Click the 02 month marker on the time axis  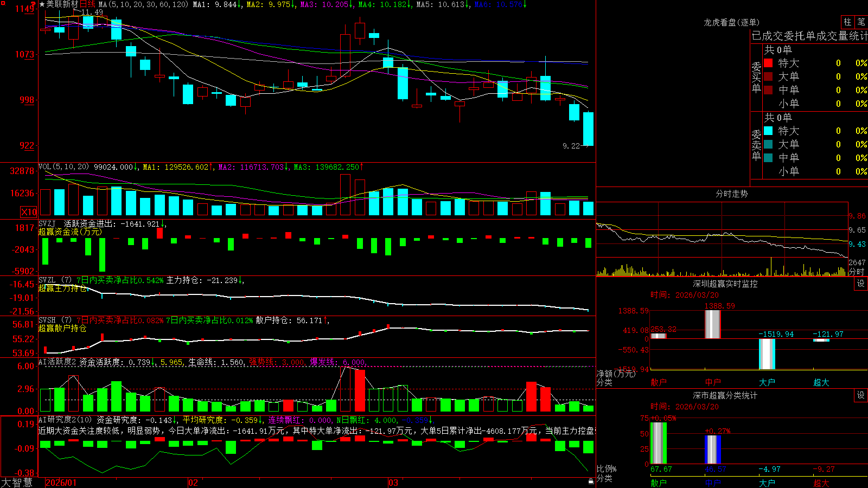click(x=193, y=483)
